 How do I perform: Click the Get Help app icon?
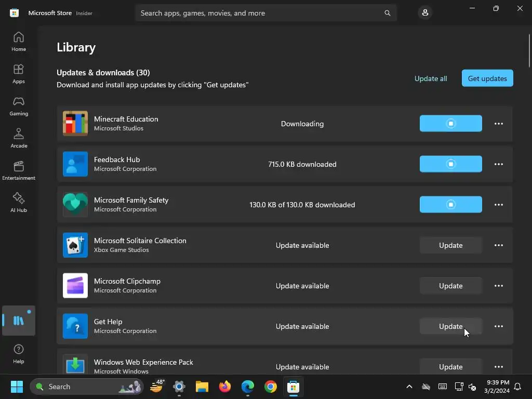point(75,326)
